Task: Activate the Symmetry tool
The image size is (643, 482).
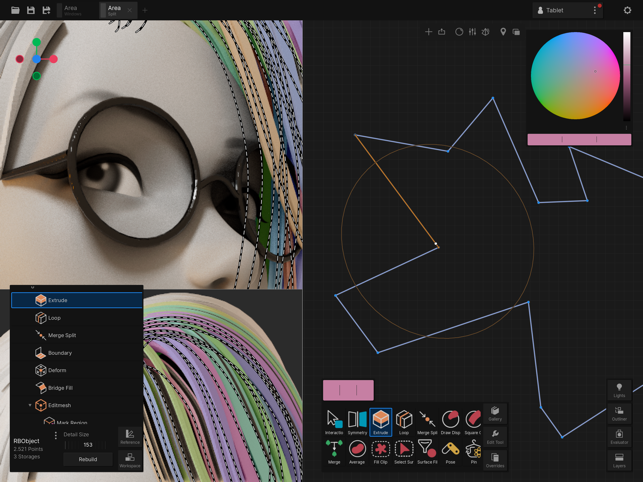Action: [x=357, y=422]
